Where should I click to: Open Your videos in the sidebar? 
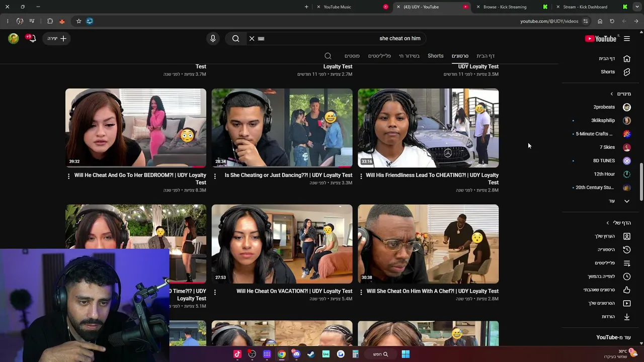coord(609,303)
